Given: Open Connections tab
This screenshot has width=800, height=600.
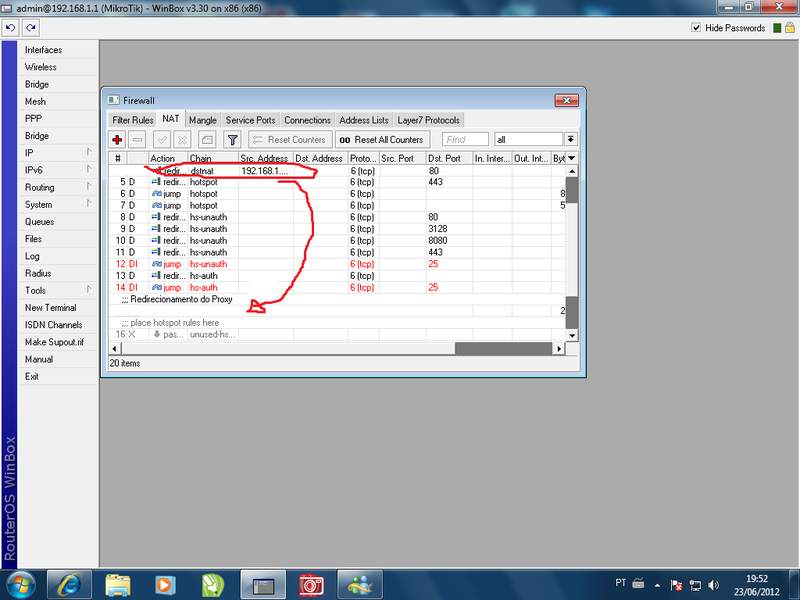Looking at the screenshot, I should [x=307, y=120].
